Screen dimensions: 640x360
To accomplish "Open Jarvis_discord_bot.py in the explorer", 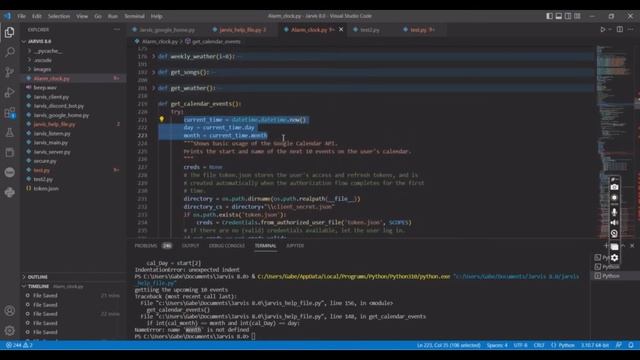I will click(59, 106).
